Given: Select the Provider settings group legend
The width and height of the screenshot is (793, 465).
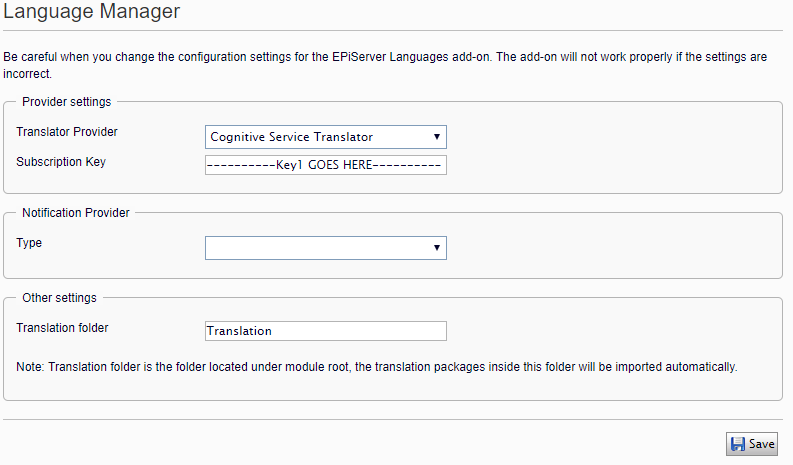Looking at the screenshot, I should click(x=66, y=102).
